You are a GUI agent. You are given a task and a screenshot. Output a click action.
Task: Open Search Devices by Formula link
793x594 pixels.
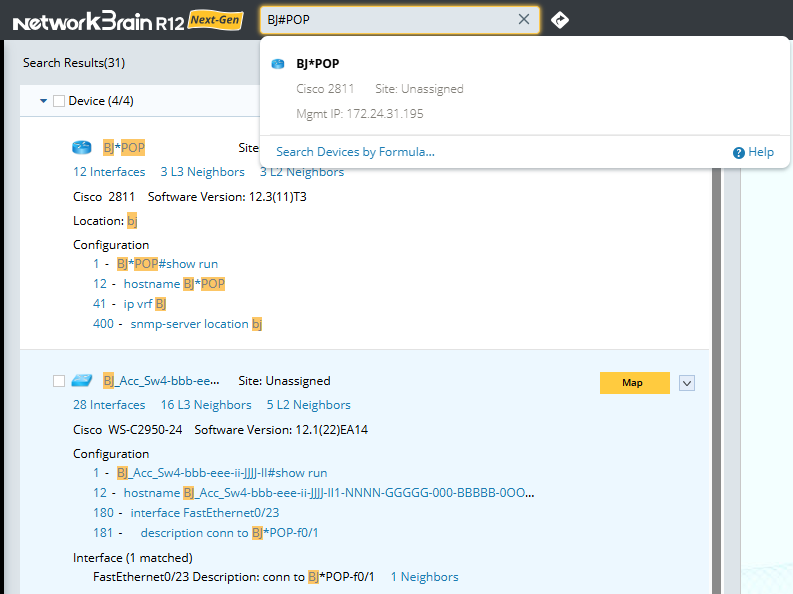click(355, 152)
